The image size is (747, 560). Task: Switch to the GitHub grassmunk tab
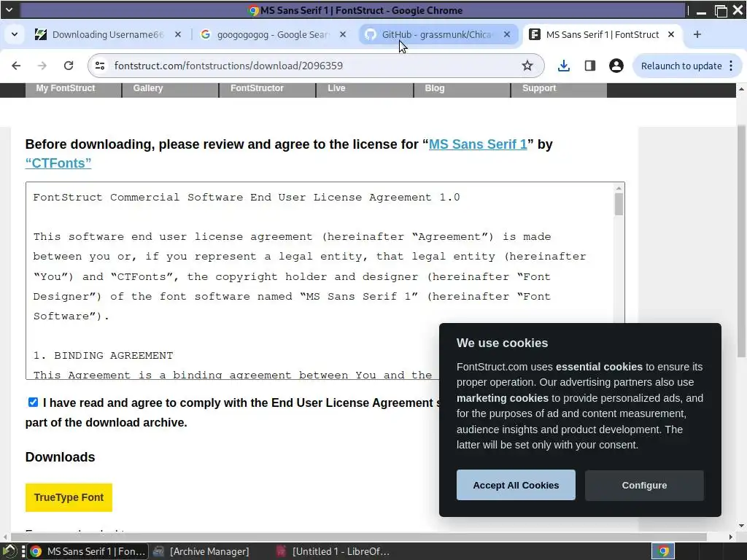coord(438,34)
